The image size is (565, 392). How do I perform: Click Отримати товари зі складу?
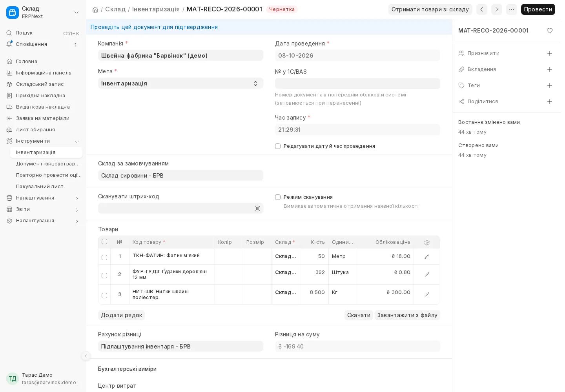click(430, 9)
